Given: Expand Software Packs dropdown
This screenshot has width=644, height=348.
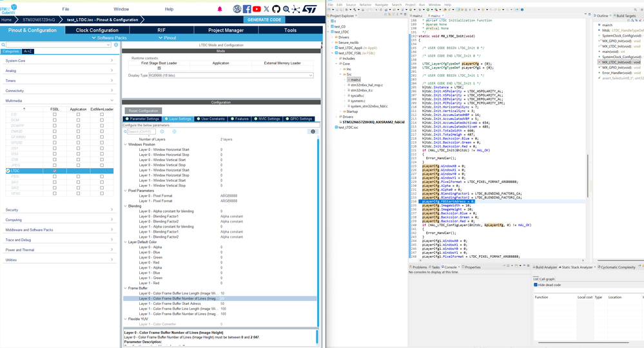Looking at the screenshot, I should point(109,38).
